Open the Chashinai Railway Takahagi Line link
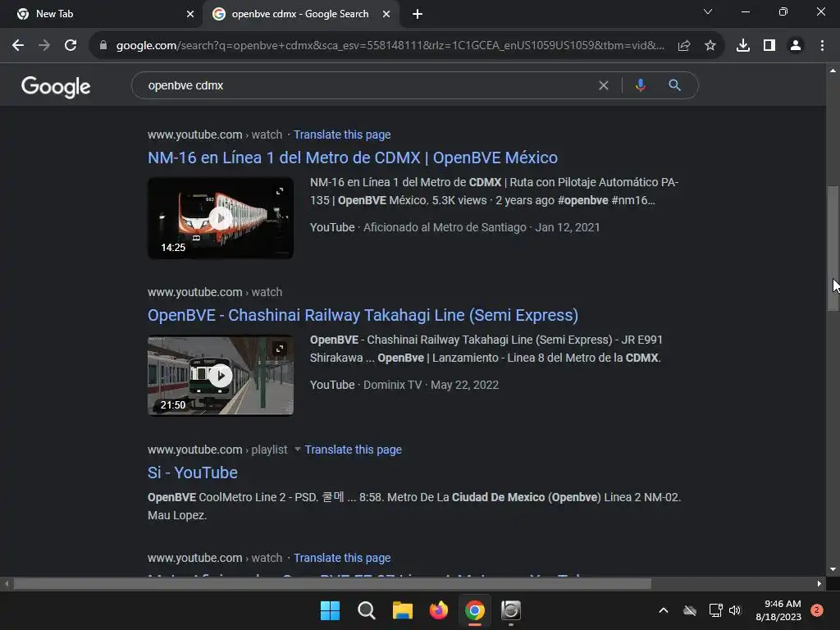Screen dimensions: 840x630 click(x=363, y=315)
